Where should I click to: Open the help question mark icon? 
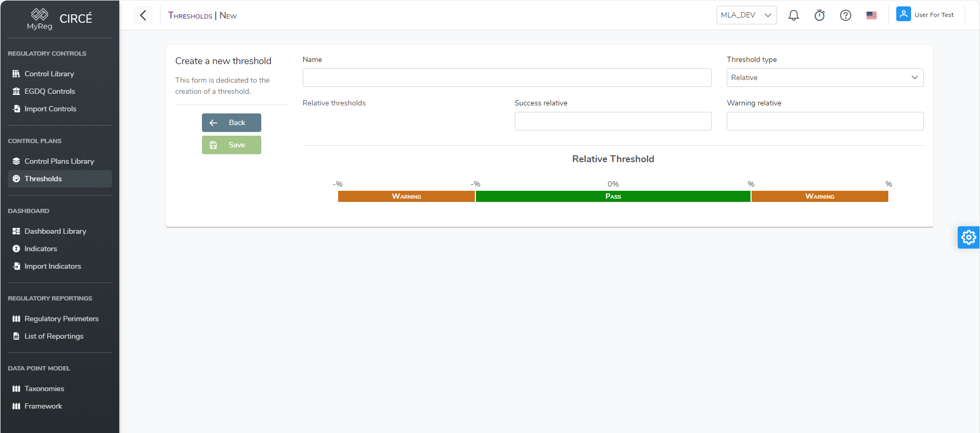(x=845, y=15)
